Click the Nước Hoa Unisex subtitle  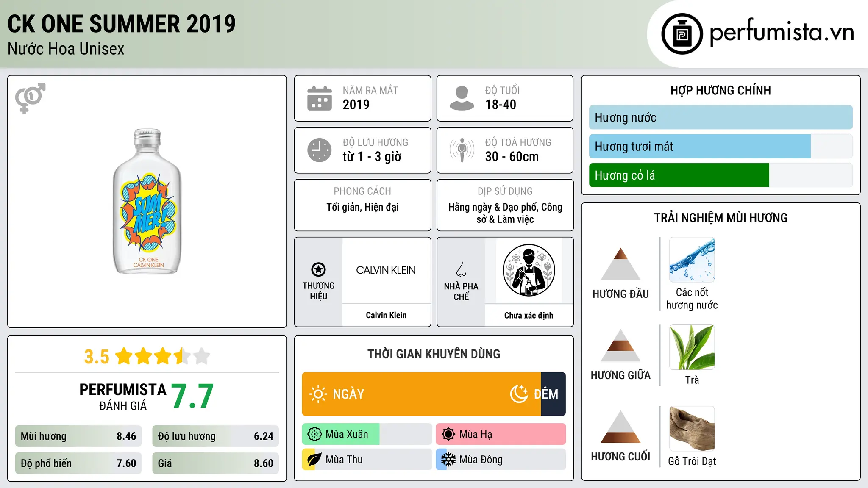66,49
